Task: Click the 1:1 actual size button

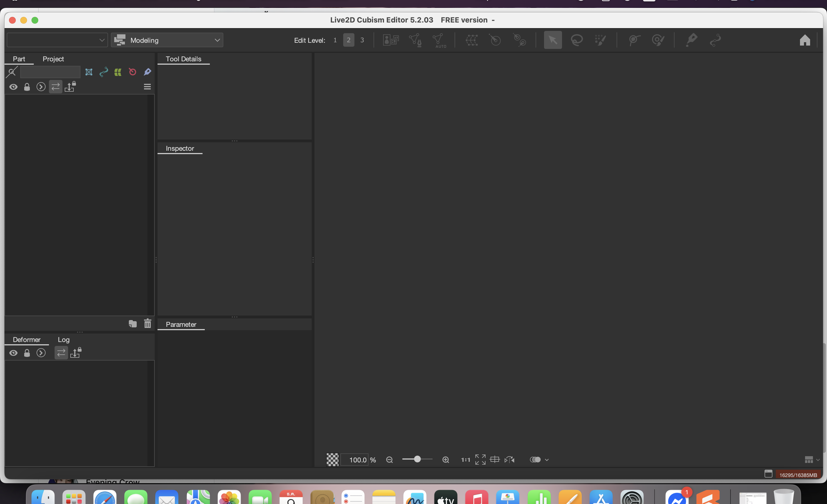Action: tap(465, 460)
